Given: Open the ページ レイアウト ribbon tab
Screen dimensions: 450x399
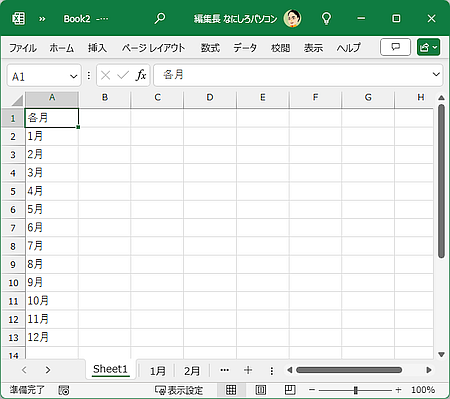Looking at the screenshot, I should pos(153,48).
